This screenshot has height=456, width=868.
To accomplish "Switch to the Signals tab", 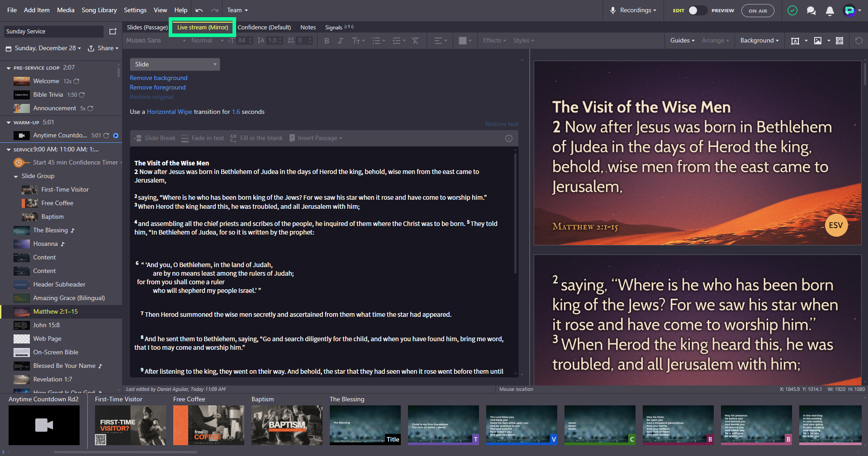I will point(339,28).
